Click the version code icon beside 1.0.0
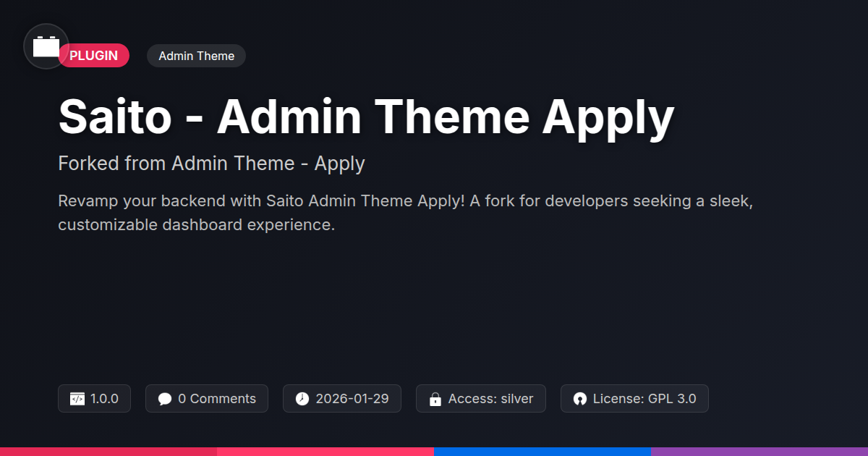 point(77,399)
